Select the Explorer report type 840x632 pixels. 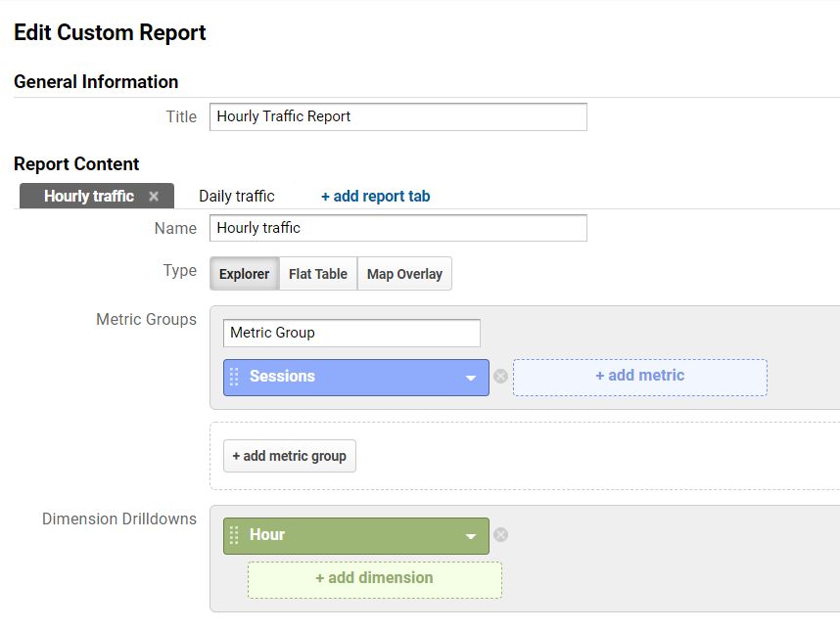pyautogui.click(x=244, y=274)
